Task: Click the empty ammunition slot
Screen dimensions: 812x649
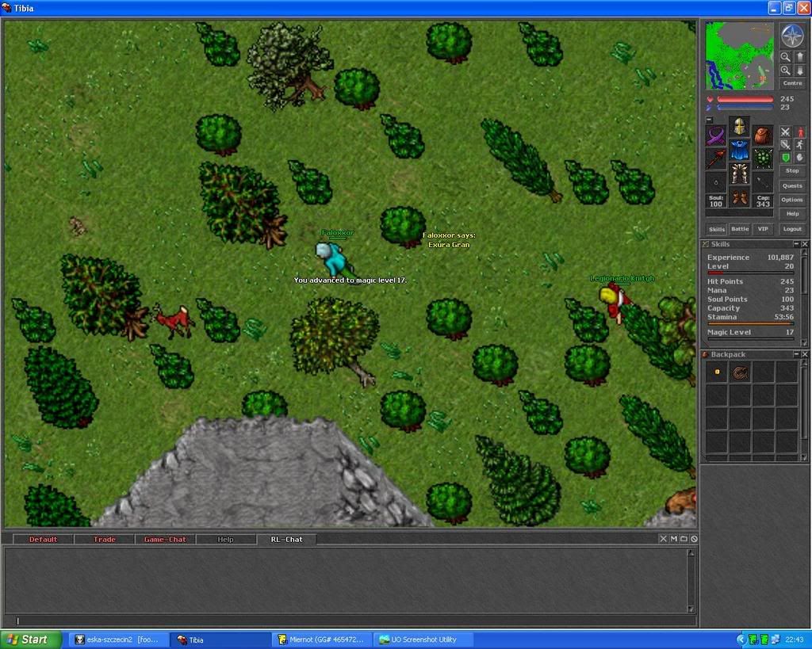Action: coord(764,182)
